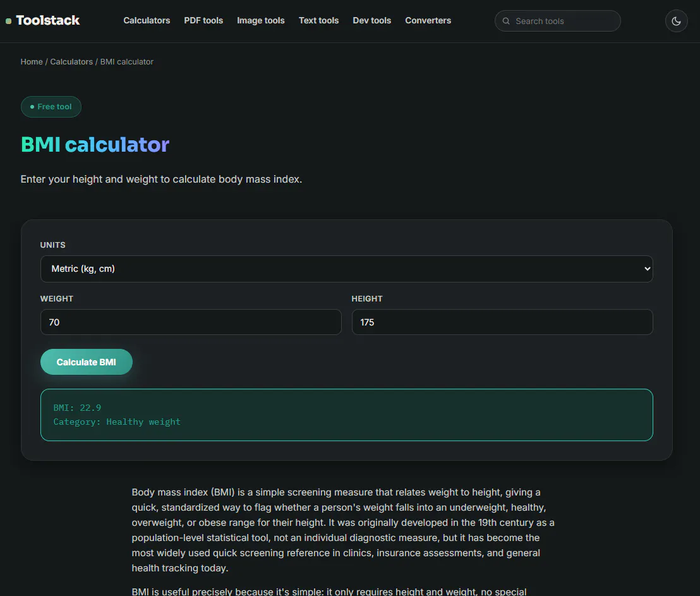The image size is (700, 596).
Task: Toggle the dark mode moon icon
Action: coord(676,21)
